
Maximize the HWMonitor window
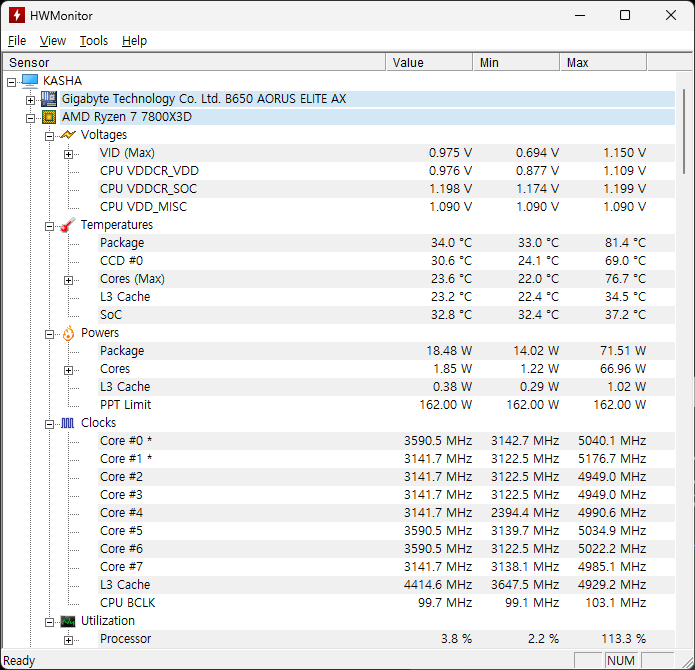[625, 16]
